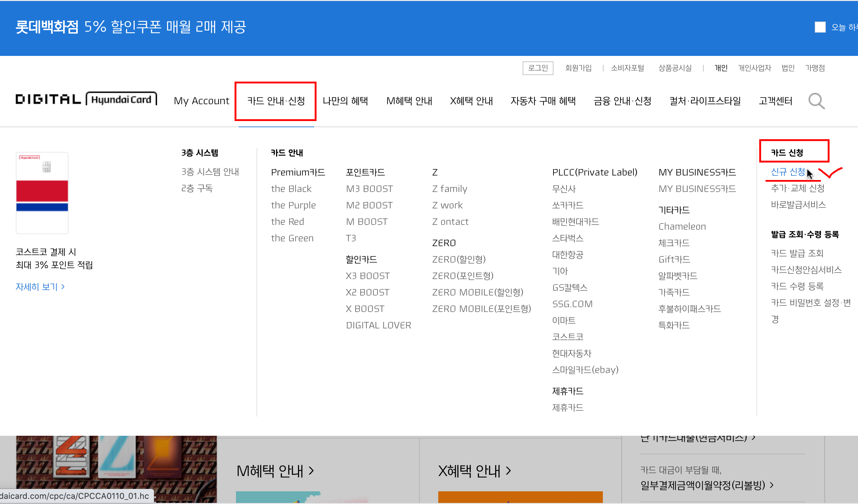858x504 pixels.
Task: Select 3층 시스템 안내
Action: click(210, 171)
